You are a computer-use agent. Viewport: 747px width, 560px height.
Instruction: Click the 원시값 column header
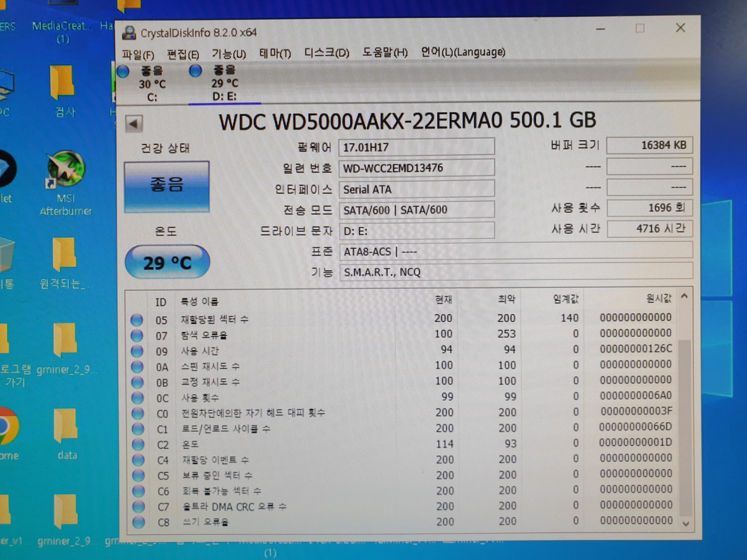659,298
